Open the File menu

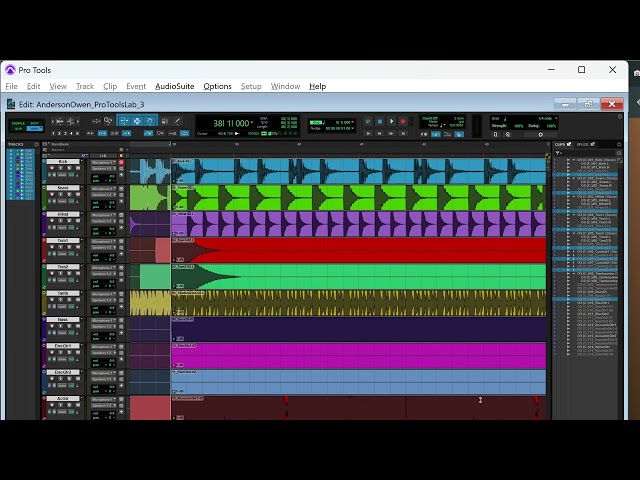pos(11,86)
